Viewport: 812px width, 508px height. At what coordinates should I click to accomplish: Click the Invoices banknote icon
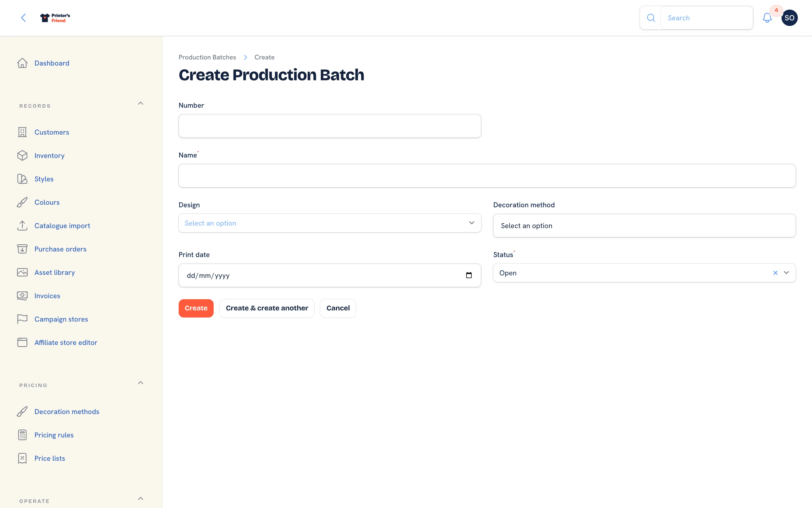point(22,296)
